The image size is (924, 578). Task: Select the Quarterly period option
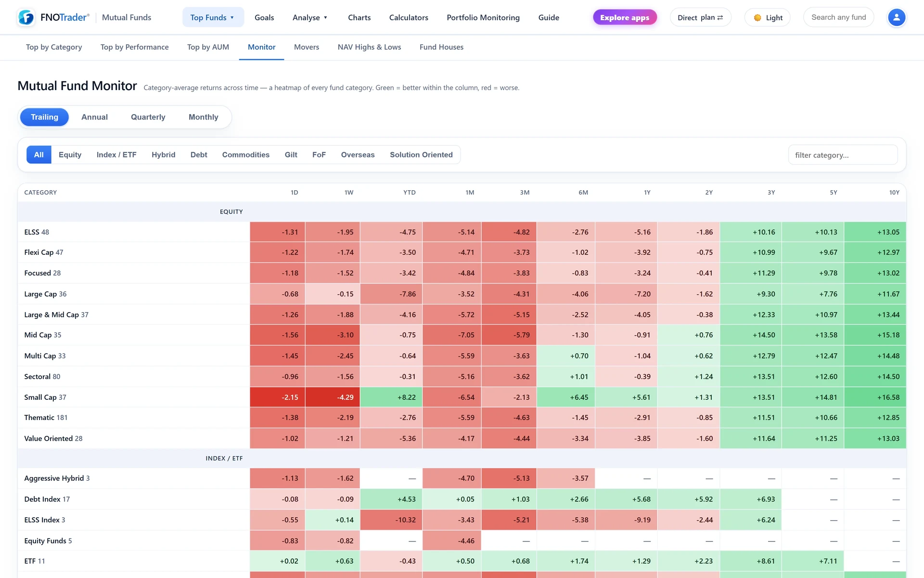[148, 117]
